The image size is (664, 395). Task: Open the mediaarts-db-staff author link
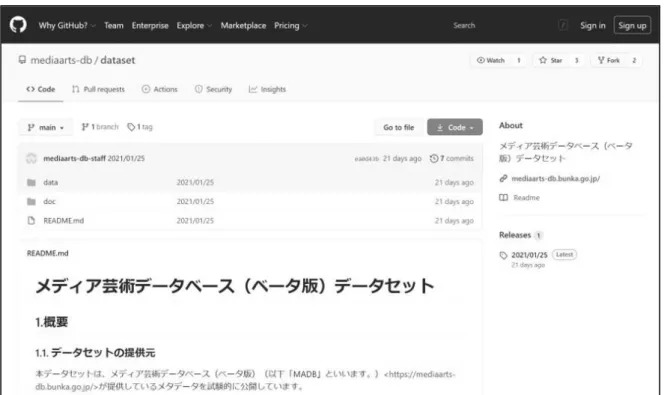(x=74, y=158)
